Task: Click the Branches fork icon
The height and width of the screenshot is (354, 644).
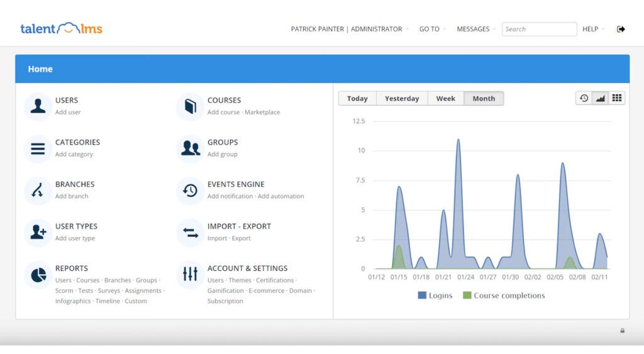Action: (38, 191)
